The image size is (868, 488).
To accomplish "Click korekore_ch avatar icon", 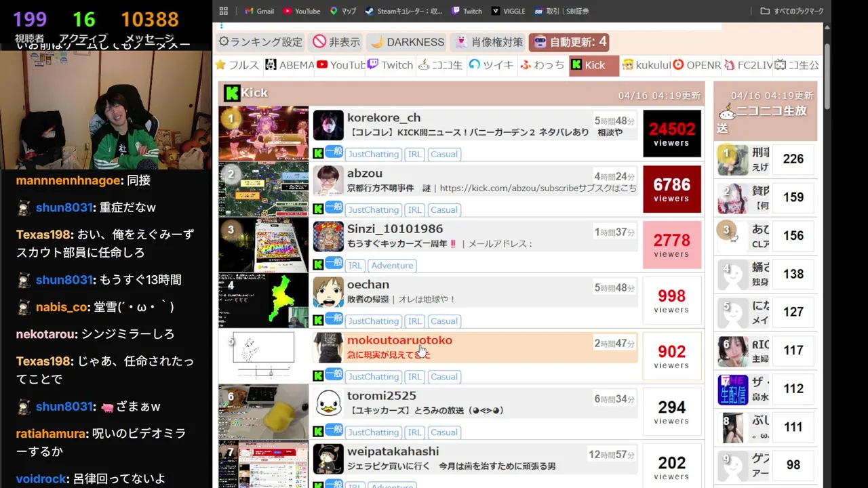I will click(328, 125).
